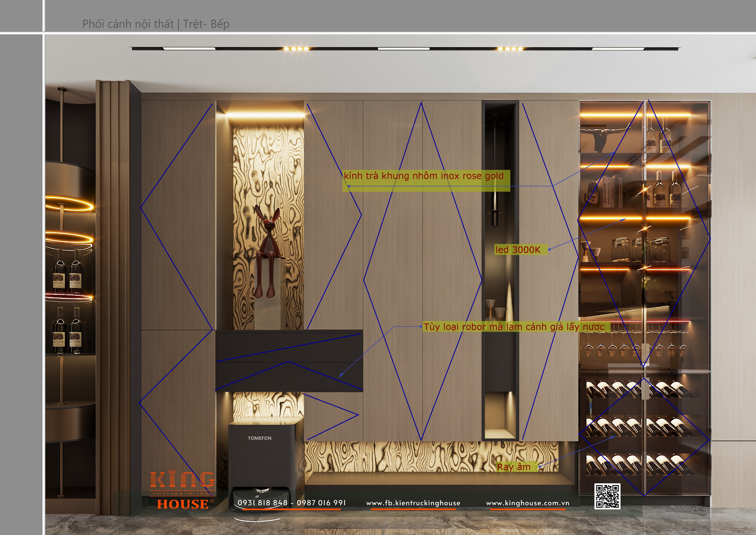
Task: Select the 'Ray âm' annotation label
Action: [514, 467]
